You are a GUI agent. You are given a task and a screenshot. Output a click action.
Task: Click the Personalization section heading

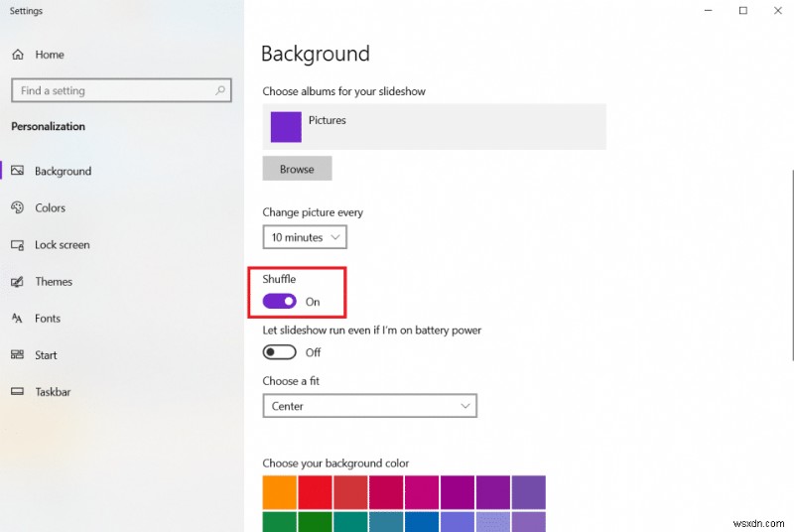click(x=48, y=126)
